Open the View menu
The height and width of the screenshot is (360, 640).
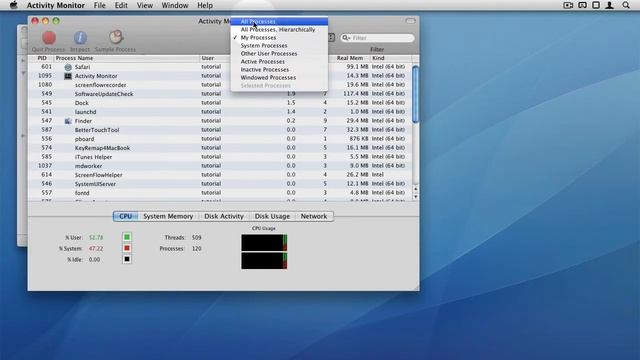(144, 5)
